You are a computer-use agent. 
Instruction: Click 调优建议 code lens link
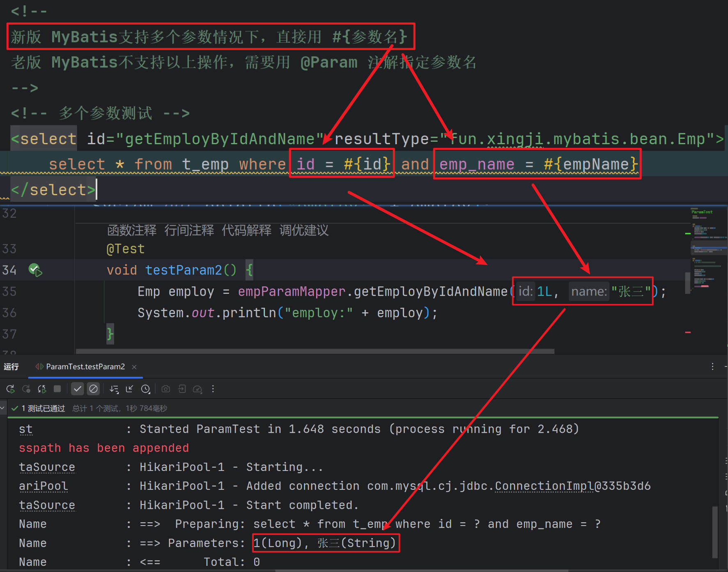tap(304, 230)
